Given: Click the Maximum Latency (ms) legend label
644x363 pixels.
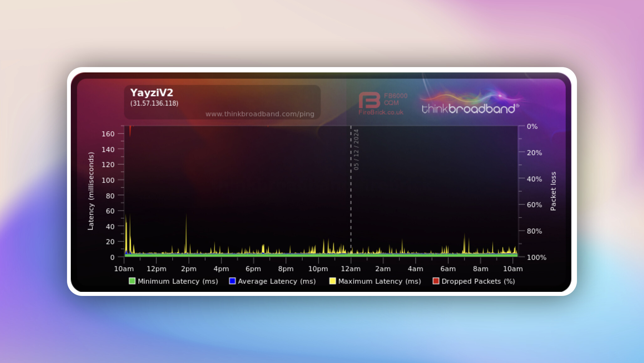Looking at the screenshot, I should tap(380, 281).
